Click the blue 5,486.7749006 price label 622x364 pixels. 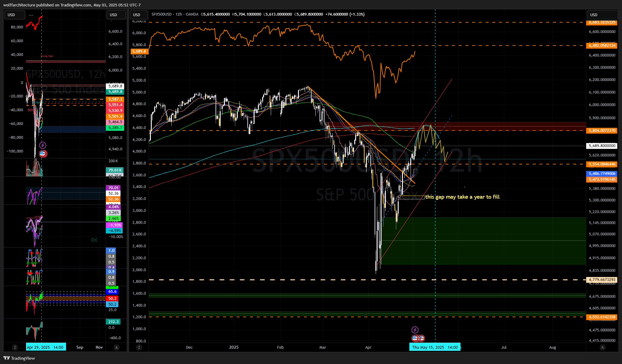[602, 174]
